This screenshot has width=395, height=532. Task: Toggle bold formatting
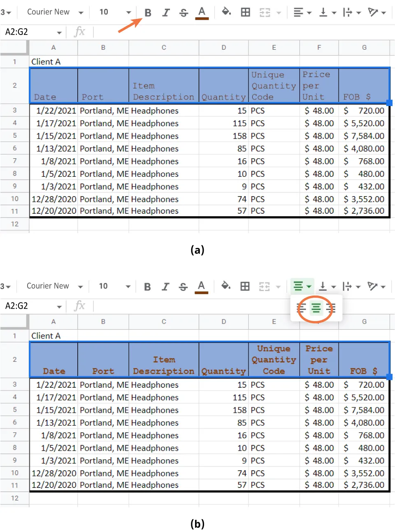[x=148, y=12]
